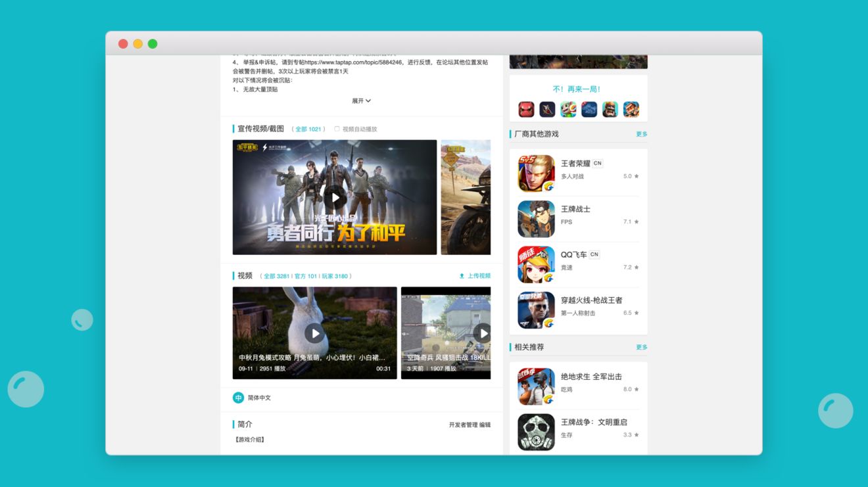Image resolution: width=868 pixels, height=487 pixels.
Task: Open the dark axe game icon
Action: 547,109
